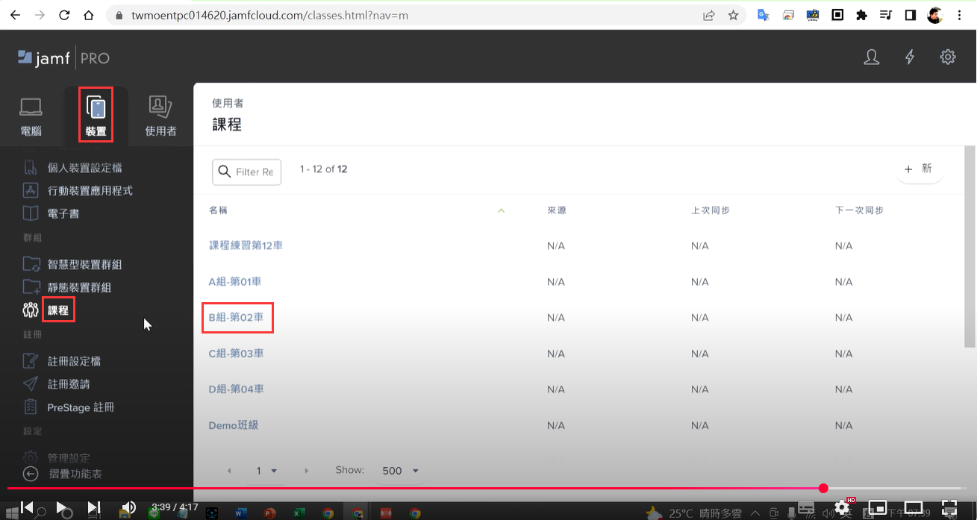Toggle the Chrome side panel icon

911,15
